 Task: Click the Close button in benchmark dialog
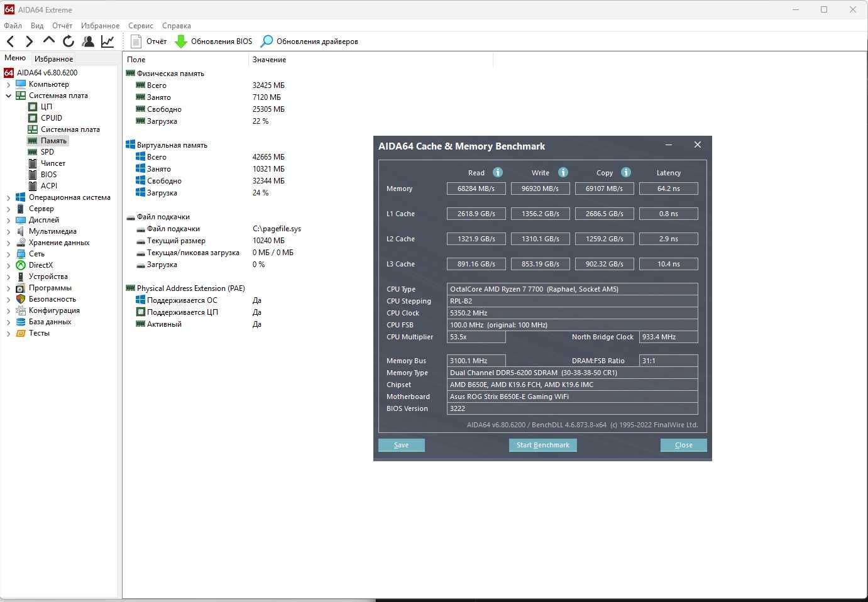coord(684,445)
